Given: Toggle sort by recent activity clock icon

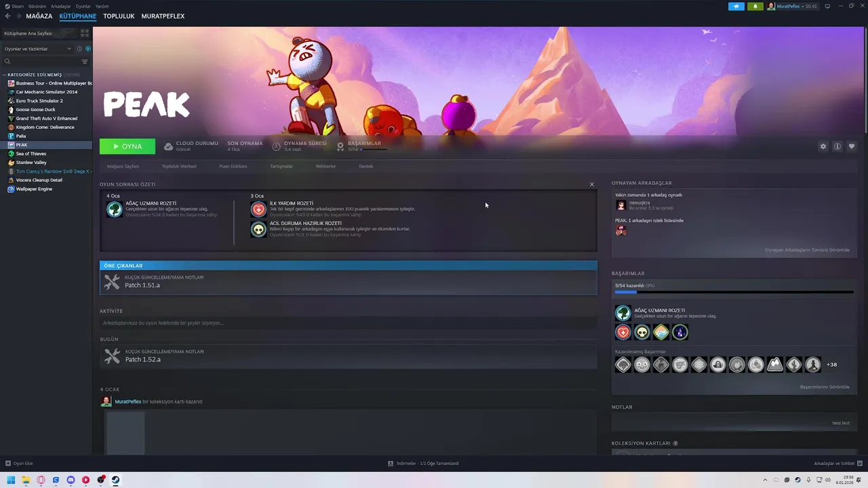Looking at the screenshot, I should click(x=79, y=49).
